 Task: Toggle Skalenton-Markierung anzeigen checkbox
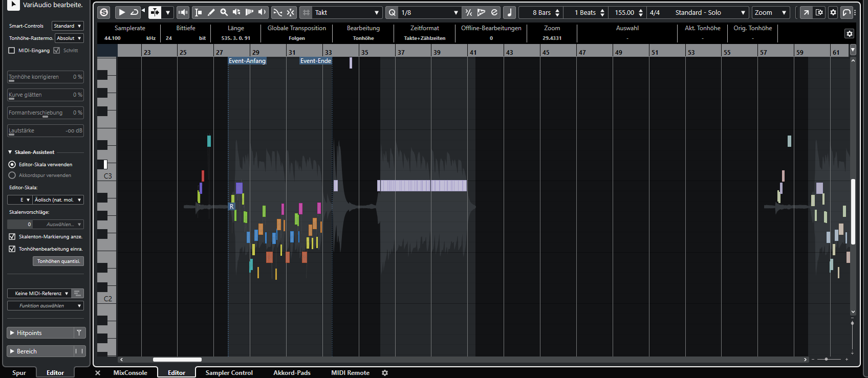12,236
